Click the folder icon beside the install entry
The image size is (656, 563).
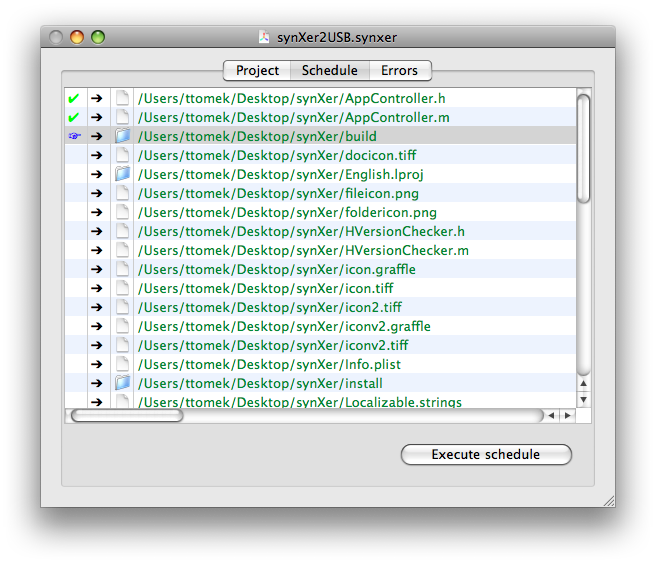click(x=122, y=383)
